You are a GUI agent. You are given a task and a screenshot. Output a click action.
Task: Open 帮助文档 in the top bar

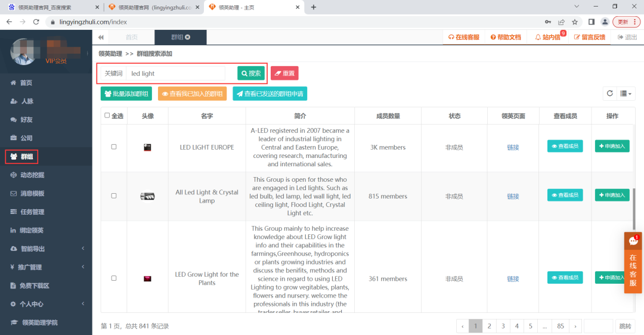tap(506, 37)
